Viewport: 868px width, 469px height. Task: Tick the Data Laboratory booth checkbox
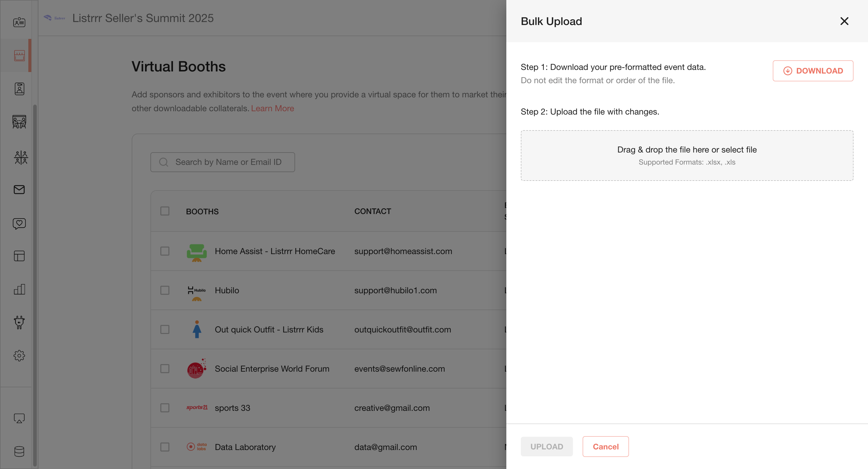click(x=165, y=447)
